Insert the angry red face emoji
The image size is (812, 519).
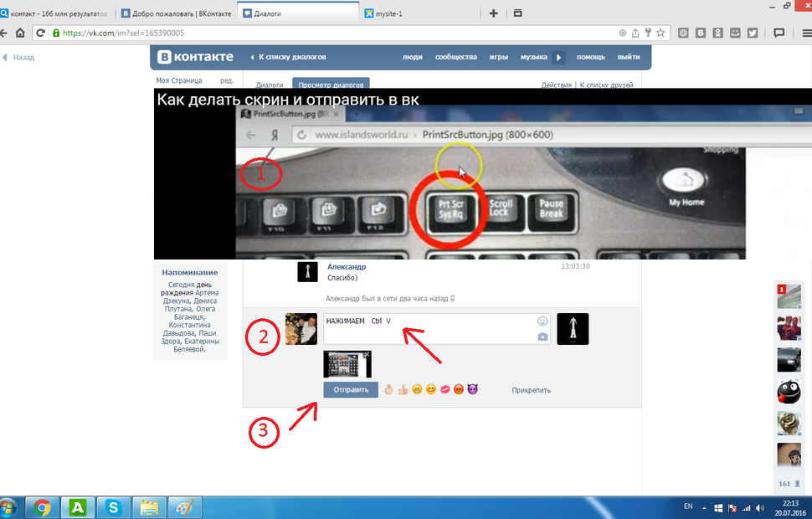tap(459, 389)
